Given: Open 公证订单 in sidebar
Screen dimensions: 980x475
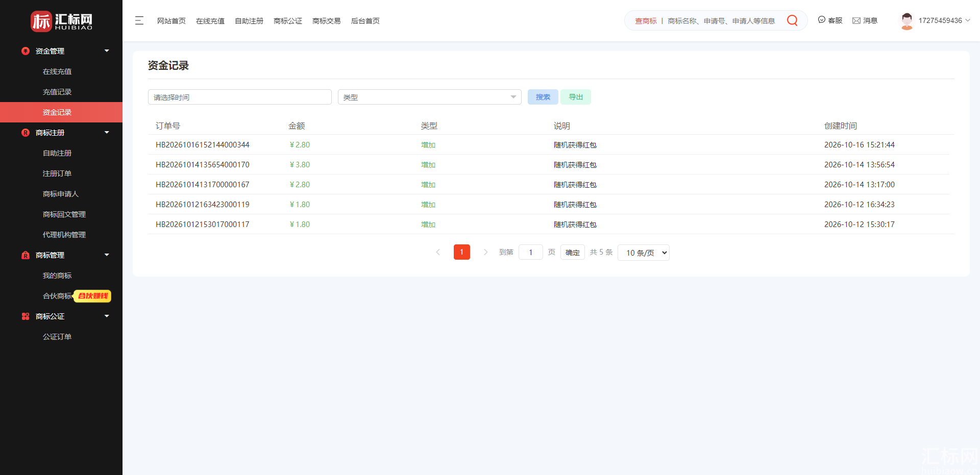Looking at the screenshot, I should tap(57, 337).
